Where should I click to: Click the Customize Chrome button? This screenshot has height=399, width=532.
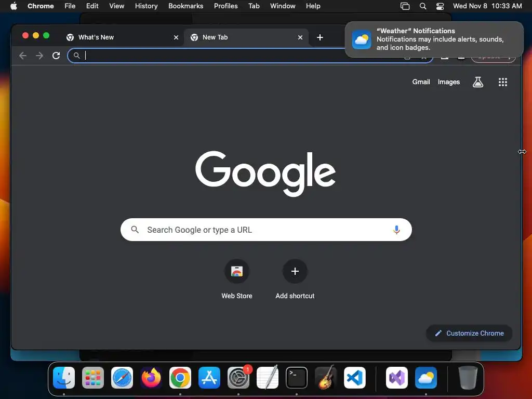click(x=469, y=333)
